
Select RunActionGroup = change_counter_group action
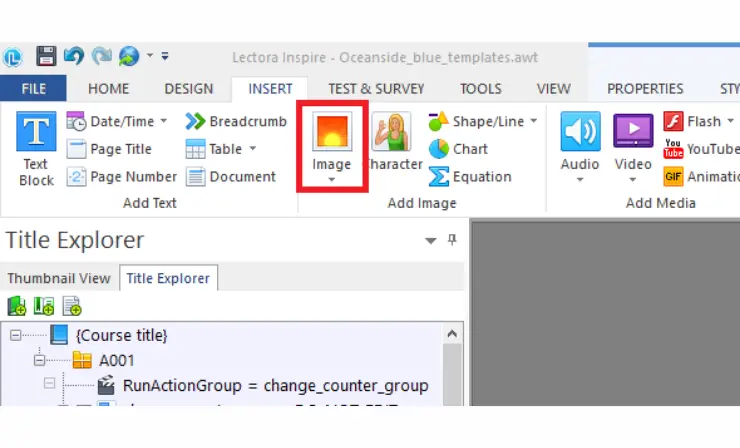276,386
